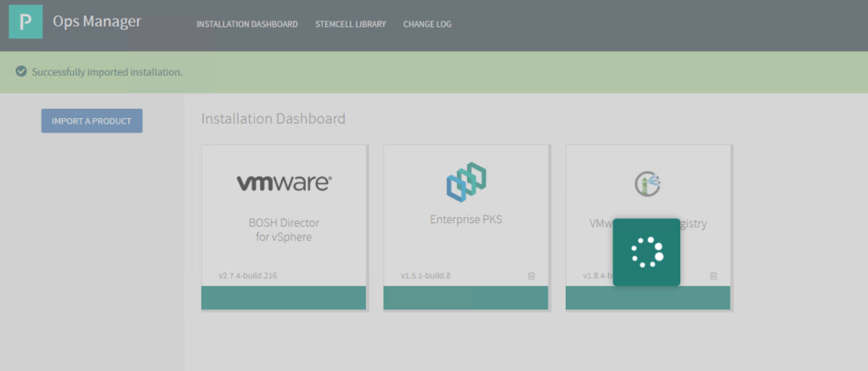Click the Enterprise PKS green status bar
This screenshot has width=868, height=371.
coord(465,298)
